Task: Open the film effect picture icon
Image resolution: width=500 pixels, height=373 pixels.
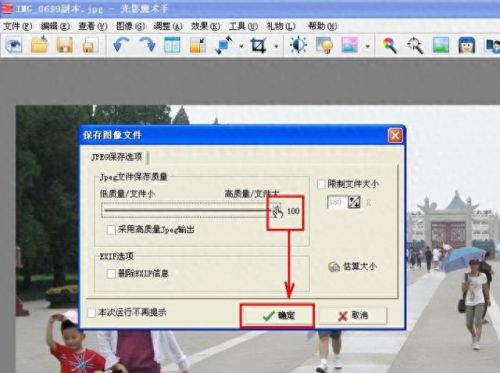Action: (350, 45)
